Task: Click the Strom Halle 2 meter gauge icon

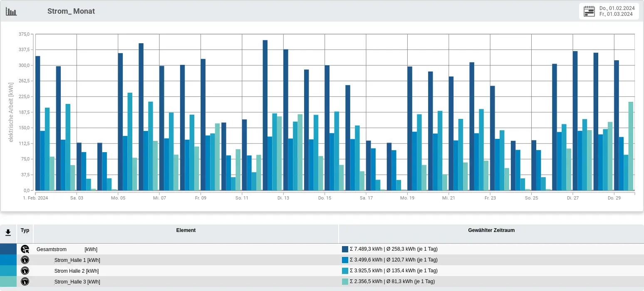Action: coord(25,271)
